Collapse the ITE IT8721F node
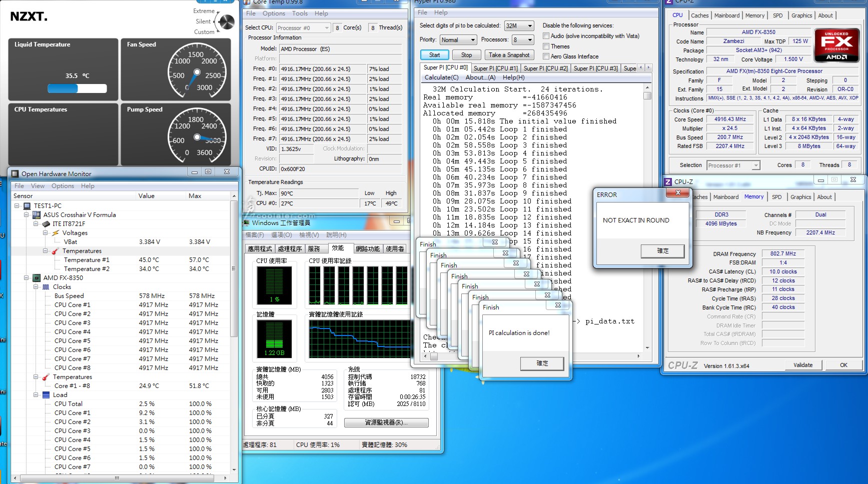Screen dimensions: 868x484 click(36, 223)
